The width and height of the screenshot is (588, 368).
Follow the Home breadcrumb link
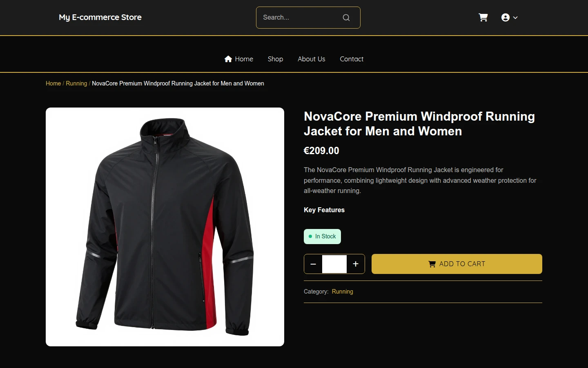coord(53,83)
